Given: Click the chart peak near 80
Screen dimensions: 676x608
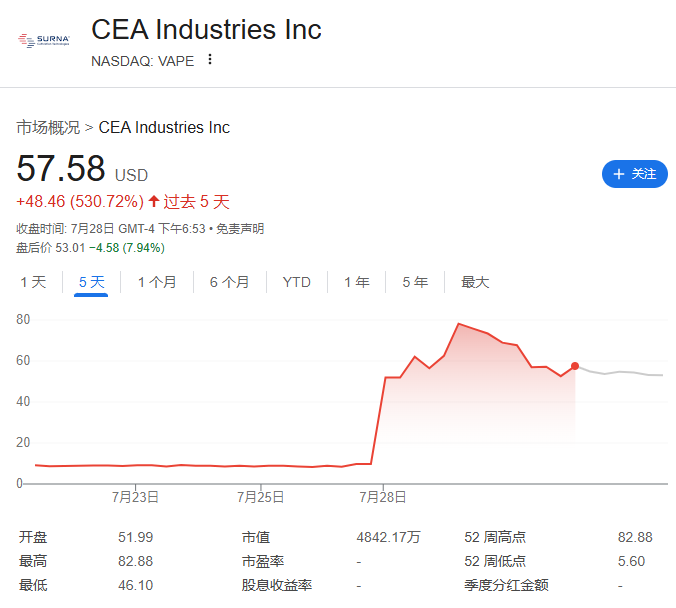Looking at the screenshot, I should [x=459, y=323].
